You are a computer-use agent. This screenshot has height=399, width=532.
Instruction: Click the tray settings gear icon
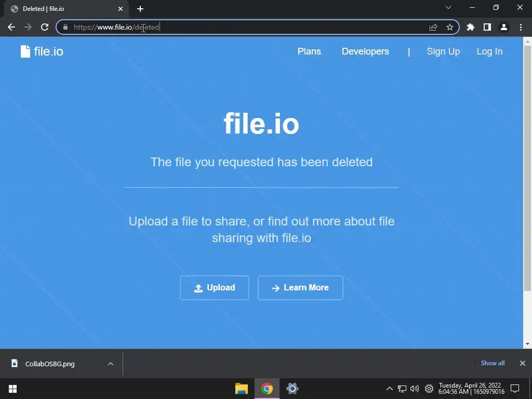pyautogui.click(x=429, y=389)
